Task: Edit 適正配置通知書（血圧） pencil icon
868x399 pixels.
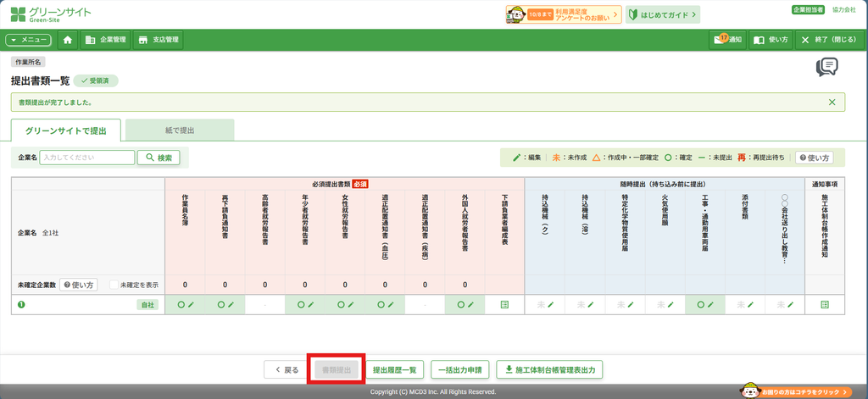Action: (x=390, y=304)
